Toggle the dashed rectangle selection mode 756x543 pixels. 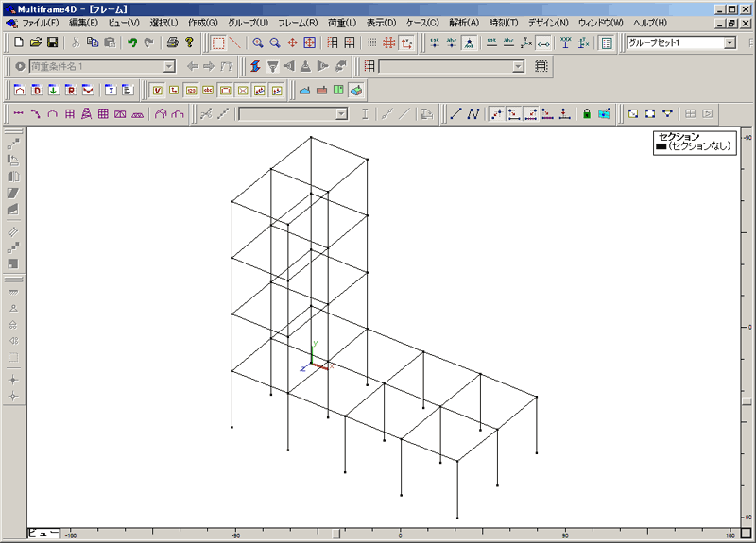tap(217, 42)
